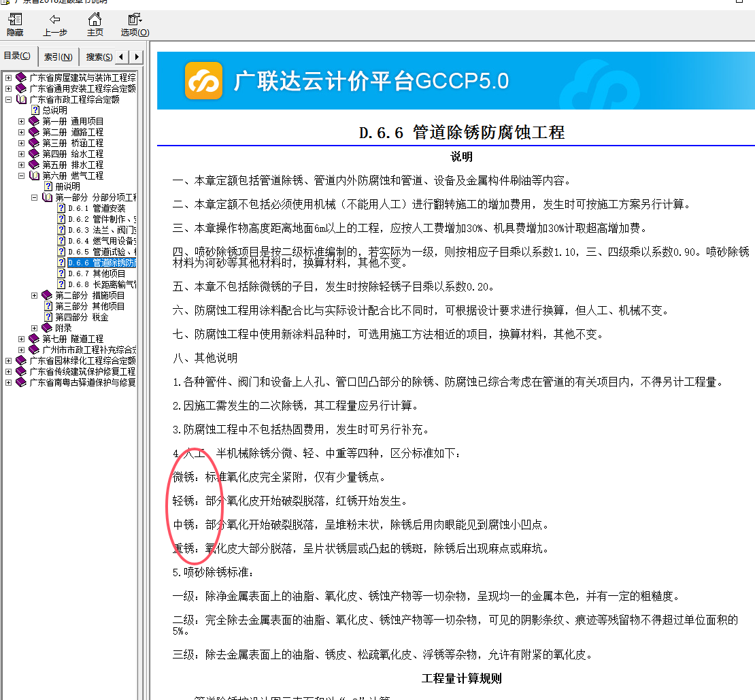Image resolution: width=755 pixels, height=700 pixels.
Task: Click the book icon of 第四册 给水工程
Action: pyautogui.click(x=34, y=154)
